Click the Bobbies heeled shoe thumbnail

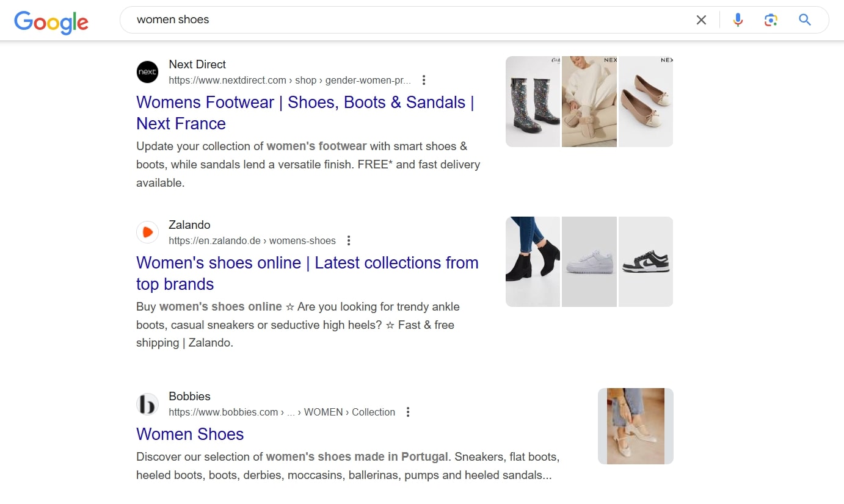(x=636, y=426)
